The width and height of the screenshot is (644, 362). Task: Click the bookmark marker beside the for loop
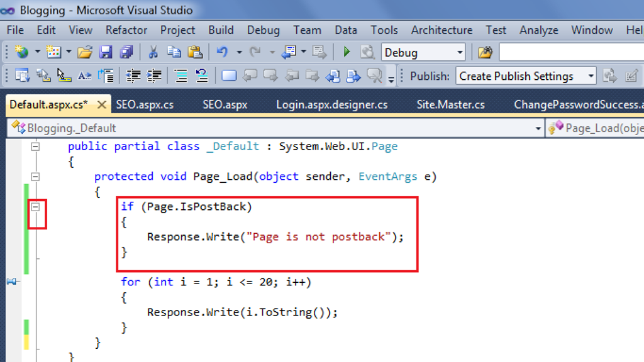point(11,282)
